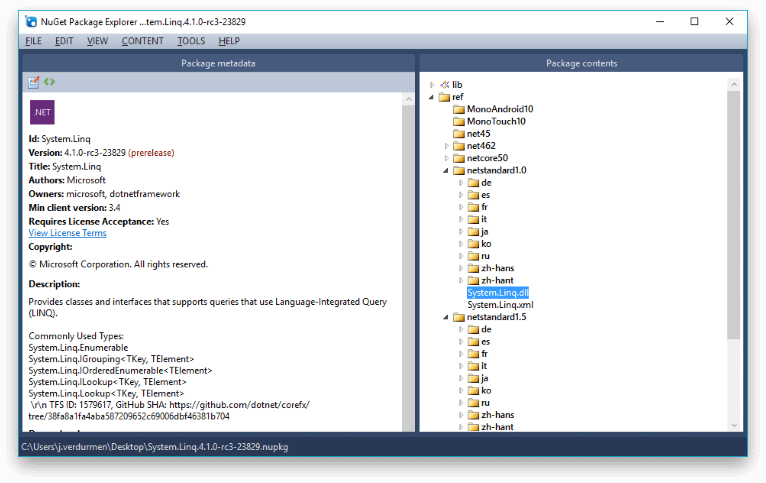Click the Package contents scrollbar thumb
766x483 pixels.
[x=733, y=215]
